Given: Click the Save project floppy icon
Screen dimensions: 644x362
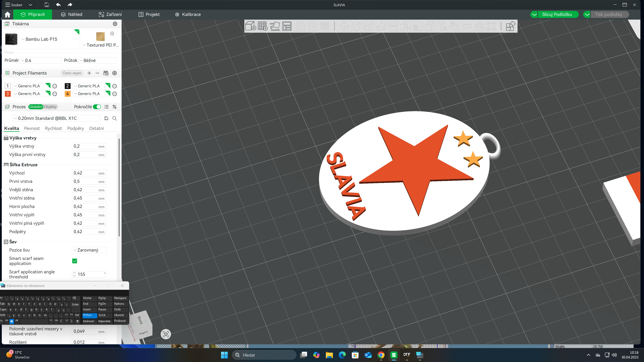Looking at the screenshot, I should [46, 5].
